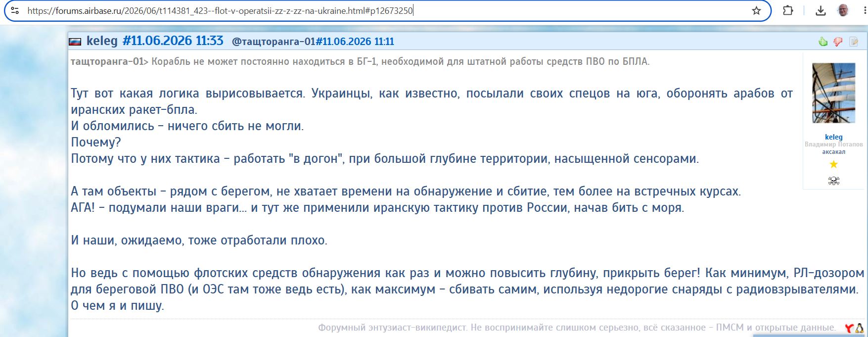Open the browser Downloads icon

[821, 10]
